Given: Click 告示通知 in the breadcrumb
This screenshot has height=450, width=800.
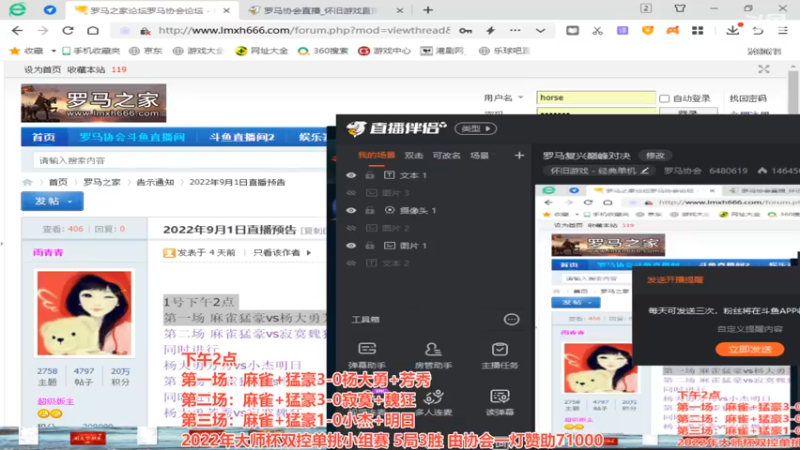Looking at the screenshot, I should coord(155,182).
